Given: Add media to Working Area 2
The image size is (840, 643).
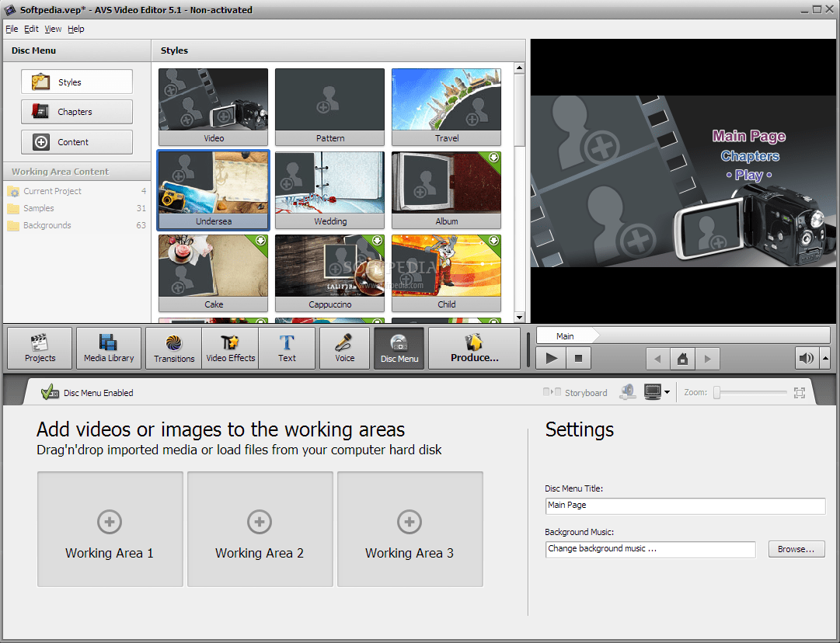Looking at the screenshot, I should (260, 529).
